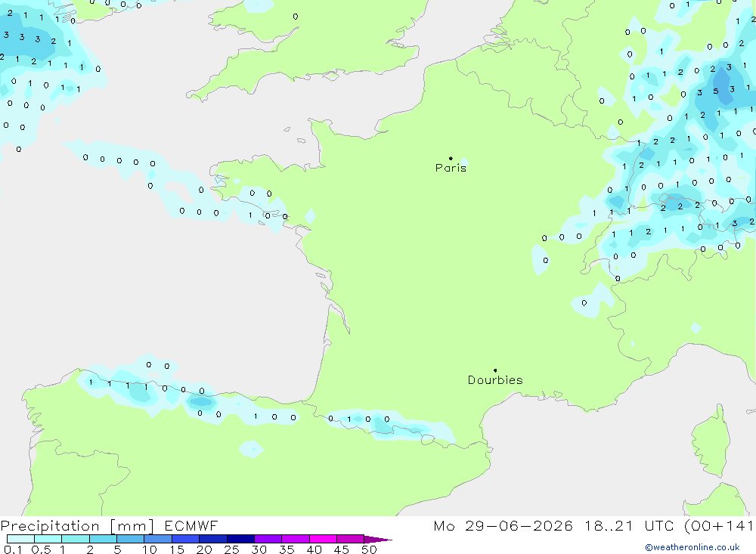Click the '18..21 UTC' time range
The height and width of the screenshot is (554, 756).
(x=629, y=525)
